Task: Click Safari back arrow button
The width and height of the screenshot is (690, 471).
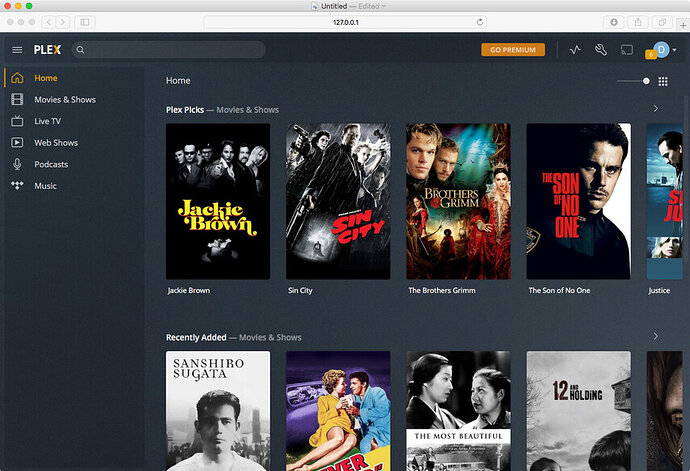Action: click(48, 22)
